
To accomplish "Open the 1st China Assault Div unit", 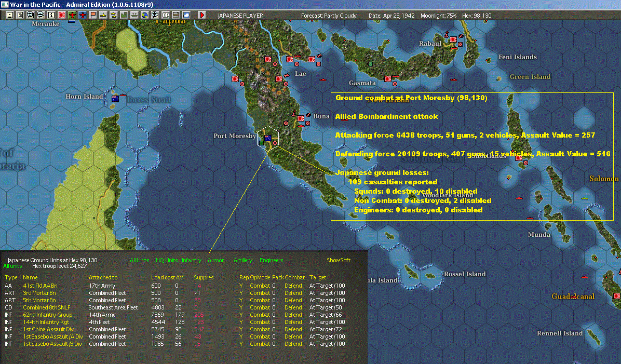I will point(48,329).
